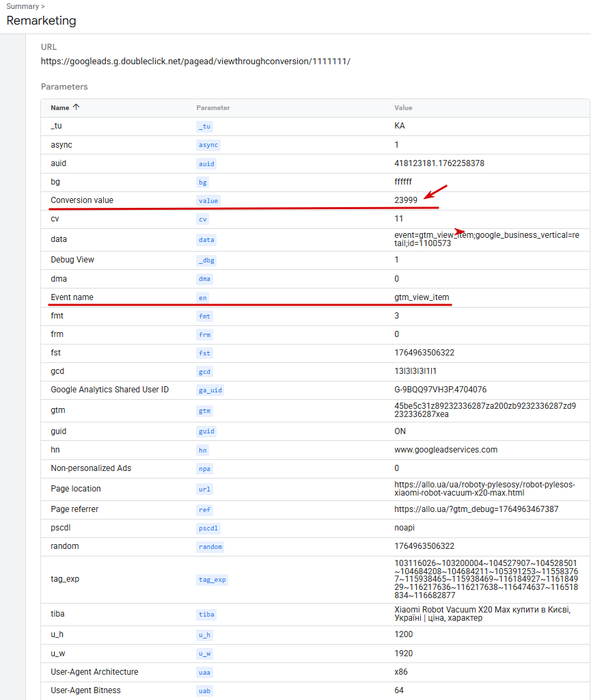591x700 pixels.
Task: Click the 'tag_exp' parameter chip
Action: (212, 579)
